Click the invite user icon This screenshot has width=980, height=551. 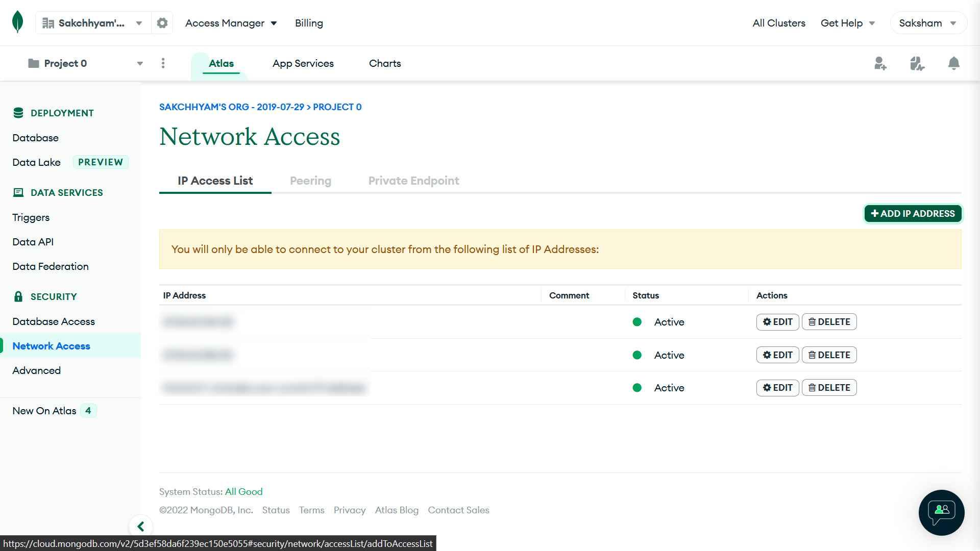click(880, 63)
